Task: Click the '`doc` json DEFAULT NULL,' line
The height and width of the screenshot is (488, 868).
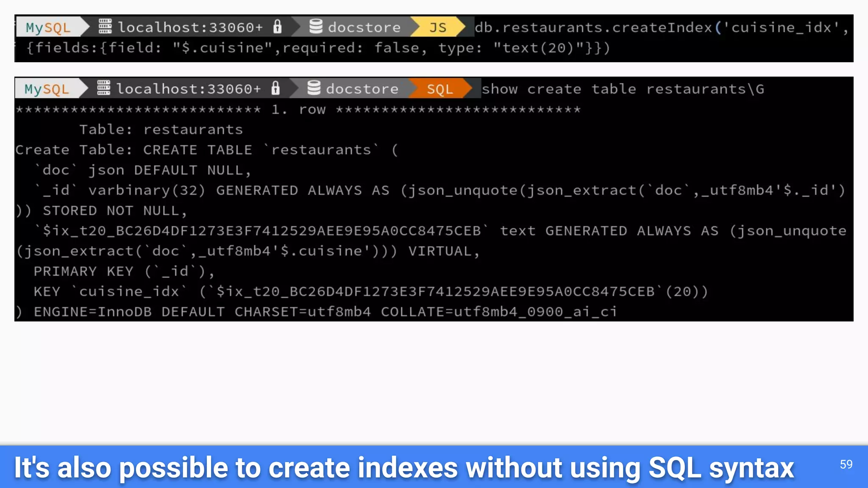Action: (143, 170)
